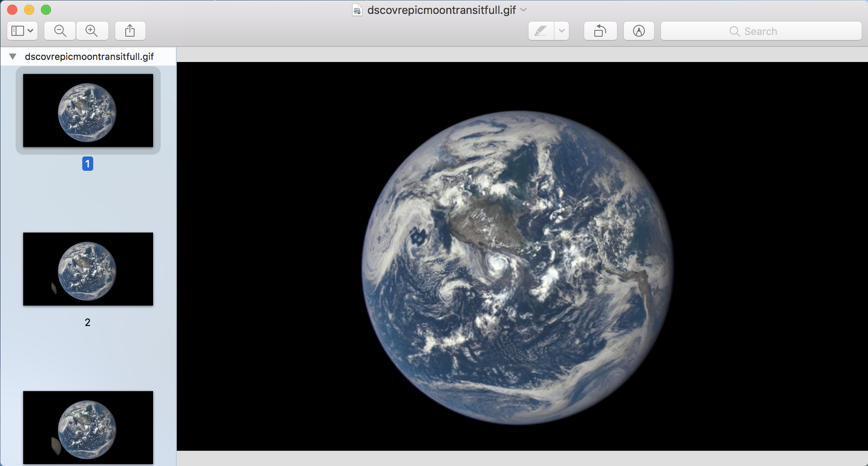Show the Markup toolbar
The height and width of the screenshot is (466, 868).
click(x=639, y=31)
